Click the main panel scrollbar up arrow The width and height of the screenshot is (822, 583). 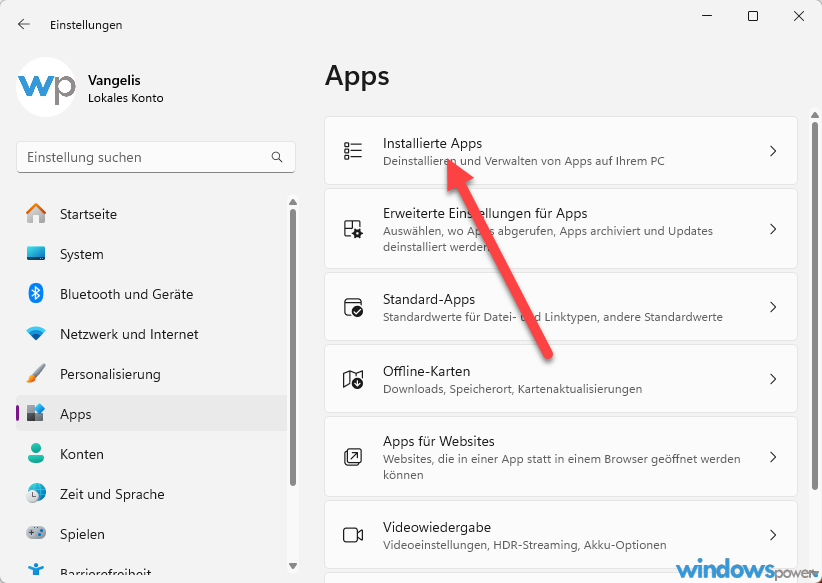pos(815,115)
